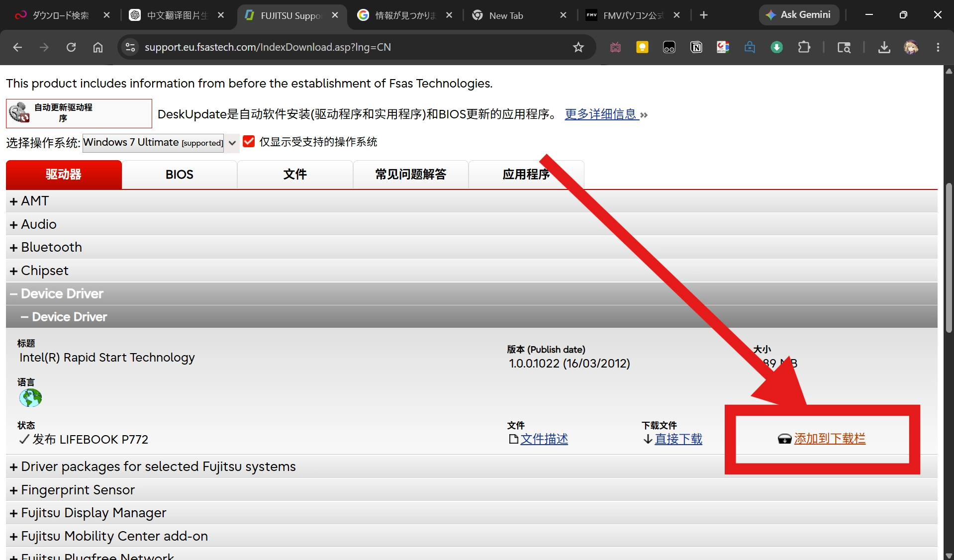
Task: Expand the Audio driver category
Action: [472, 224]
